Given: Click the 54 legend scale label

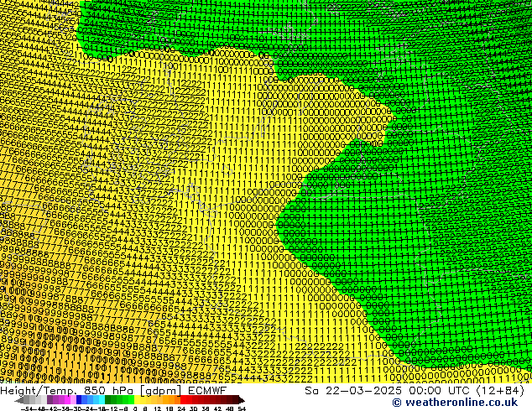Looking at the screenshot, I should 242,408.
